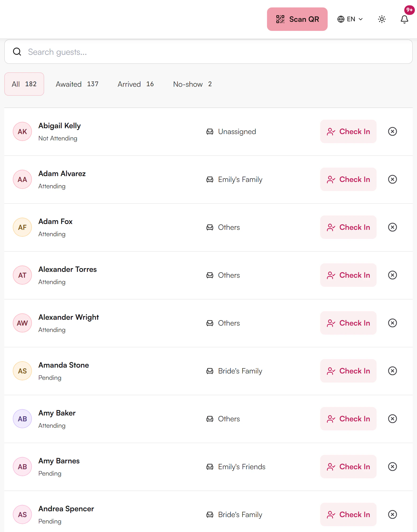Mark Abigail Kelly with the X icon

click(x=393, y=131)
